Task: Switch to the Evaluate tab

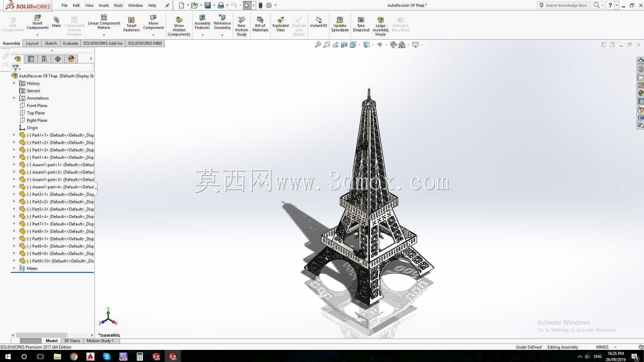Action: click(71, 43)
